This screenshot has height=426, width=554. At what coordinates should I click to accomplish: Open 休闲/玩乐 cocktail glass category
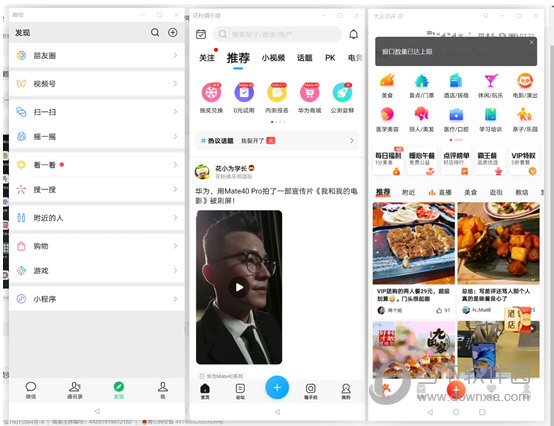click(490, 85)
